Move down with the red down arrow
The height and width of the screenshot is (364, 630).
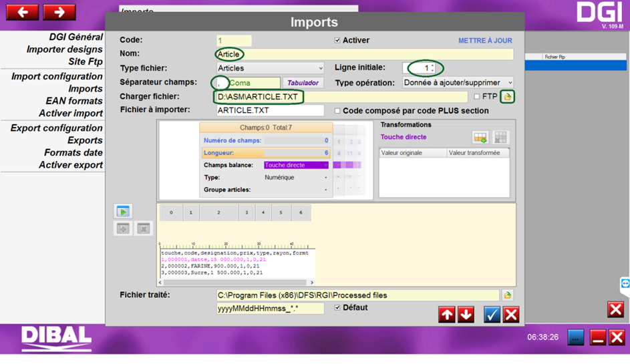click(466, 315)
